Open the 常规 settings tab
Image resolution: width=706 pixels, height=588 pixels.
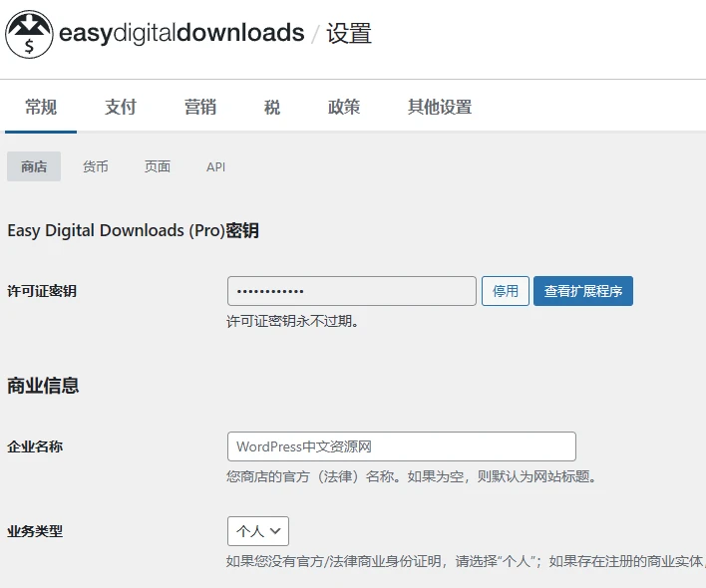41,107
